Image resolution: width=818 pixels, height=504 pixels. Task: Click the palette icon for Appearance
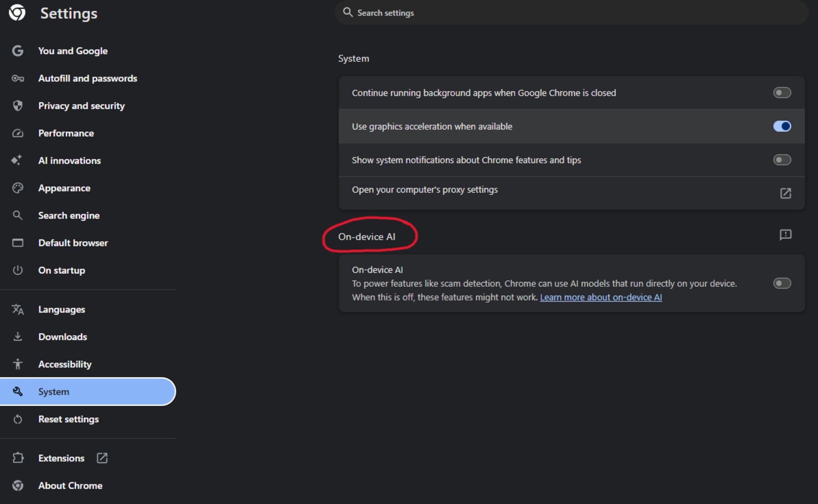coord(17,188)
